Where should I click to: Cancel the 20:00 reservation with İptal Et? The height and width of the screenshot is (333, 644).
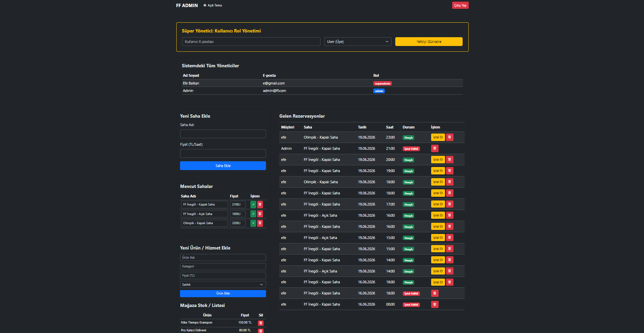click(x=438, y=160)
